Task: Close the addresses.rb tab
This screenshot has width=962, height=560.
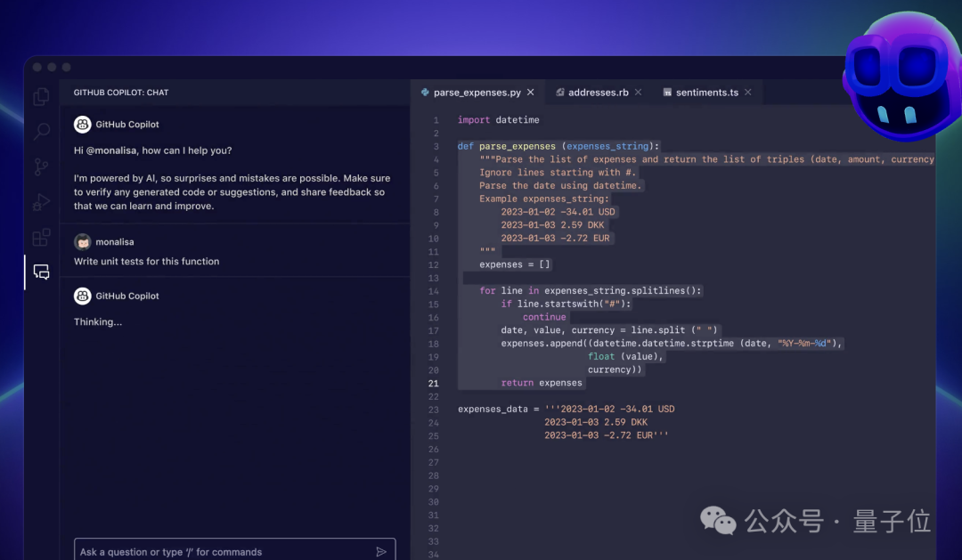Action: (639, 93)
